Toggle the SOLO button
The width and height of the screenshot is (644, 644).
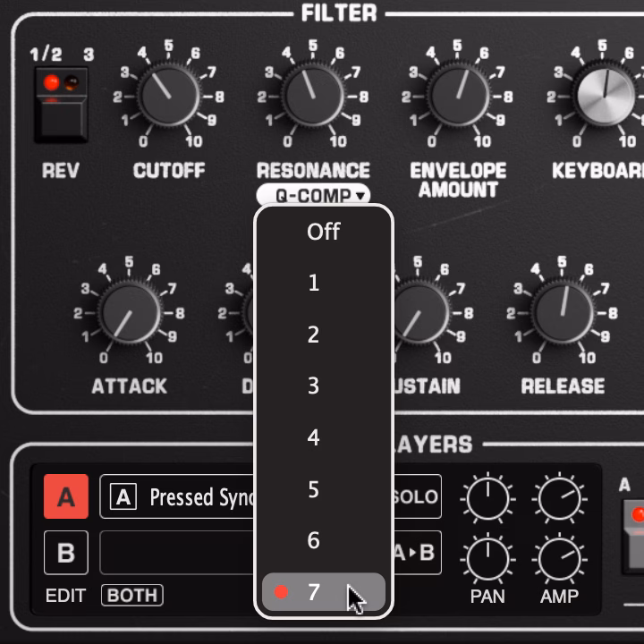tap(418, 496)
